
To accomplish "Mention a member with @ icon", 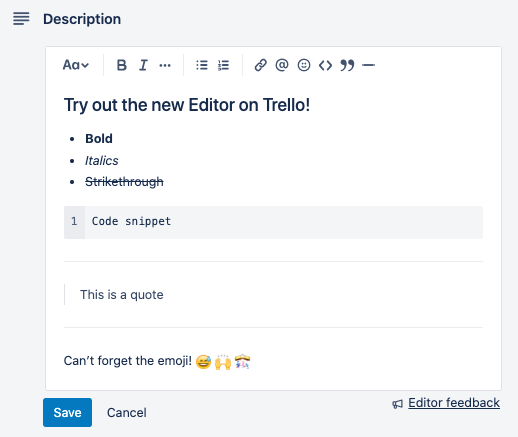I will [282, 65].
